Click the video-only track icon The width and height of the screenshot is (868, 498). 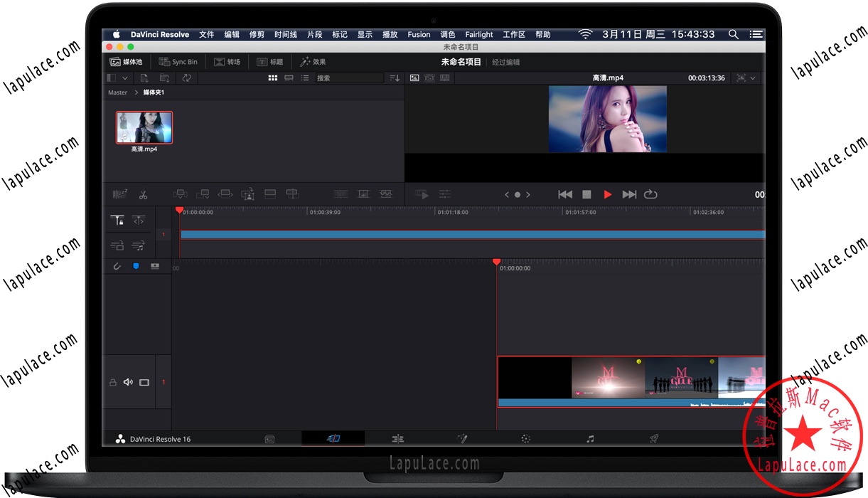click(x=117, y=245)
